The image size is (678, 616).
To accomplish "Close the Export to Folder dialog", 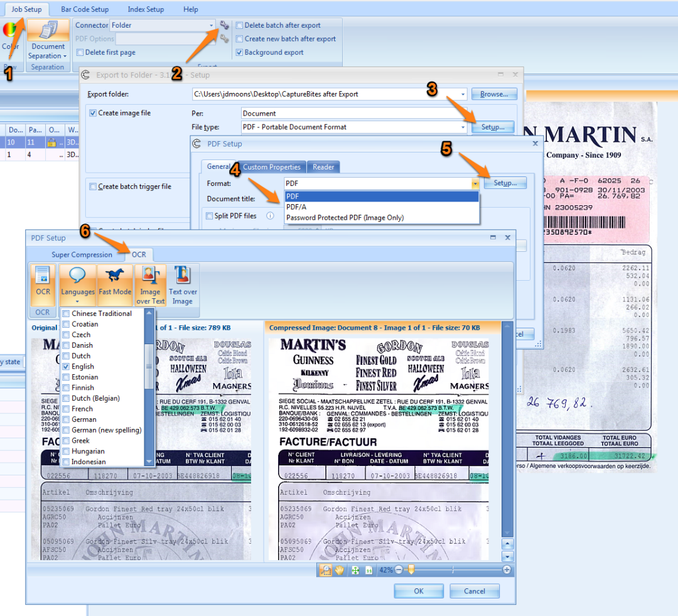I will [x=515, y=74].
